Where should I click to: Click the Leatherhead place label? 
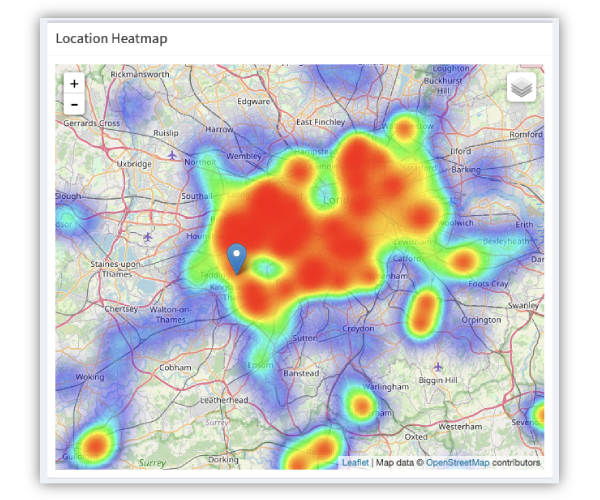pyautogui.click(x=223, y=400)
